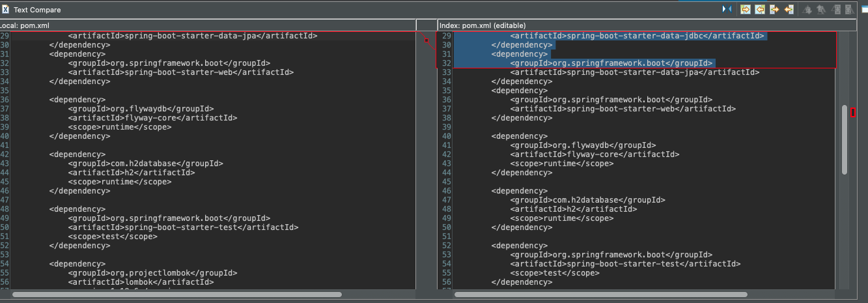Click h2 artifactId line in Local pane
Image resolution: width=868 pixels, height=303 pixels.
pos(132,173)
